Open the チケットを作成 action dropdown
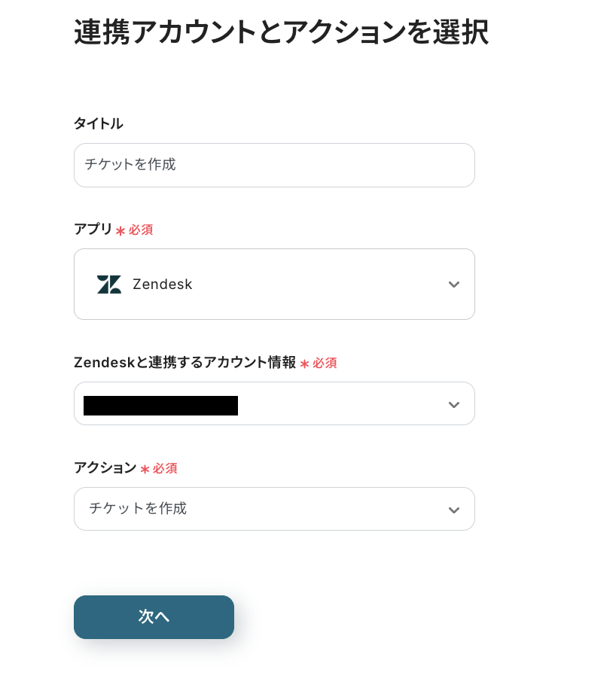This screenshot has width=616, height=697. (274, 509)
